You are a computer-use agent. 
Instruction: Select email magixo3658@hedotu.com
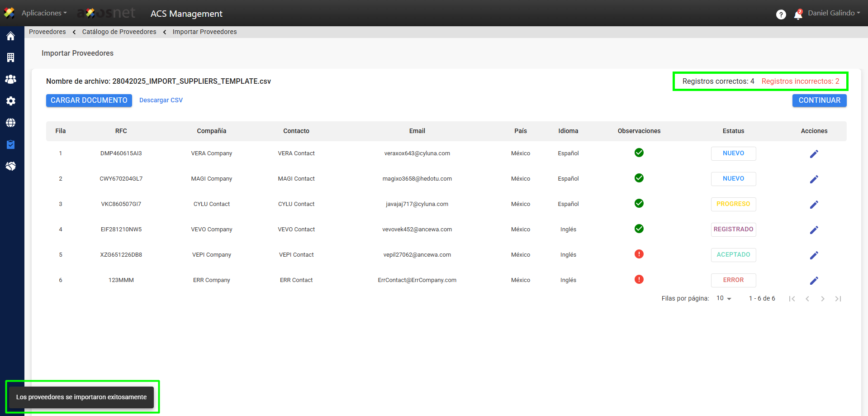417,179
